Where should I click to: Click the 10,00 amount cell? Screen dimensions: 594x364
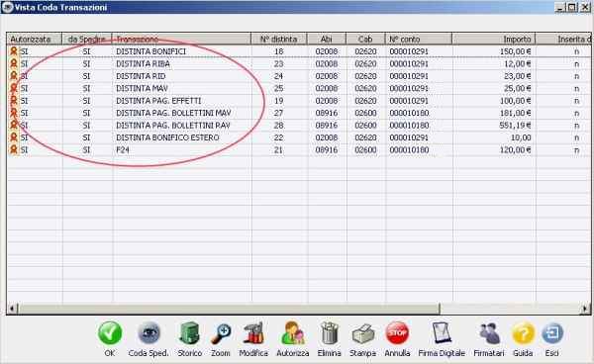tap(521, 137)
